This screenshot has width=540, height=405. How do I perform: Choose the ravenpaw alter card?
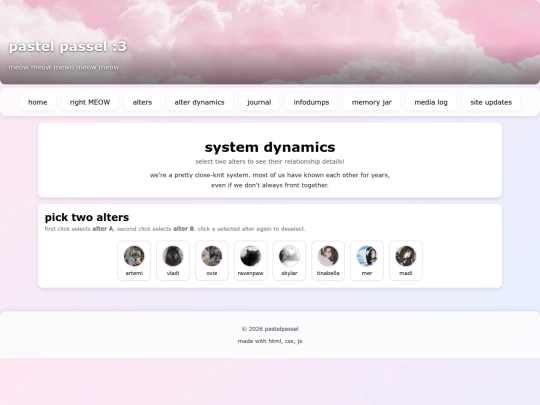[250, 261]
